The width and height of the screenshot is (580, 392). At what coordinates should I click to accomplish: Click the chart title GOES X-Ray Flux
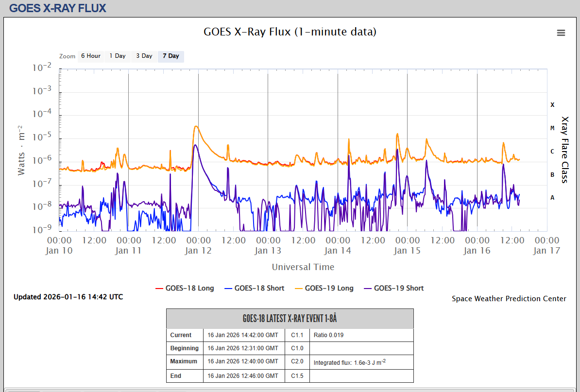(x=290, y=32)
